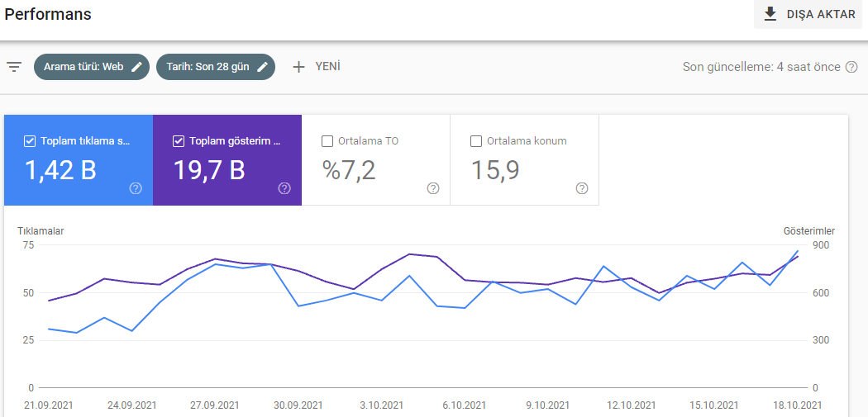Edit the Tarih: Son 28 gün pencil icon
Viewport: 868px width, 417px height.
click(x=262, y=67)
